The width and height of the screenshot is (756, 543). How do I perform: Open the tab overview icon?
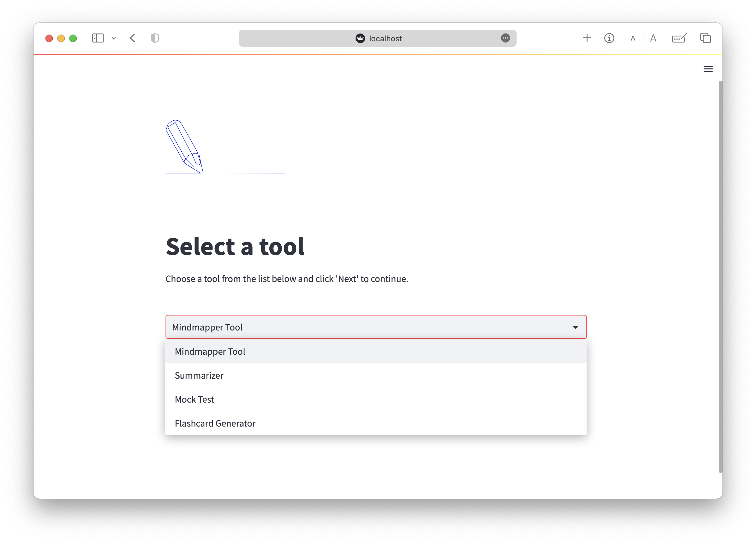705,38
